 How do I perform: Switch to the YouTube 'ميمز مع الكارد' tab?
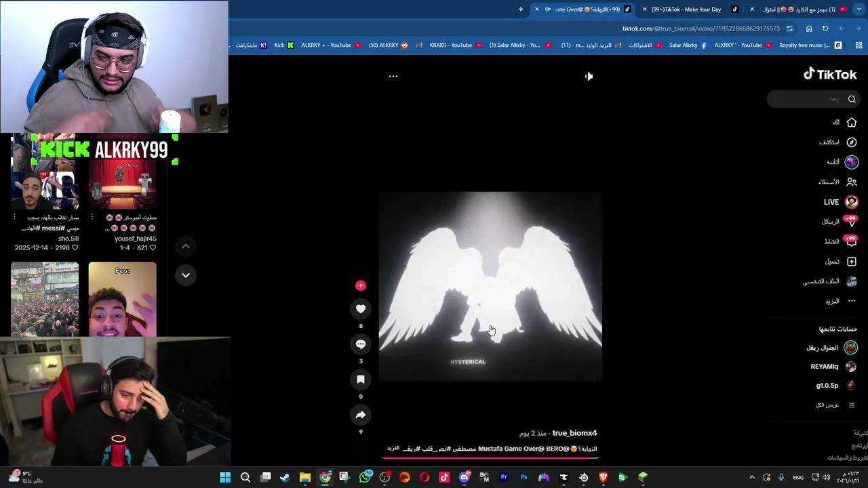(800, 9)
